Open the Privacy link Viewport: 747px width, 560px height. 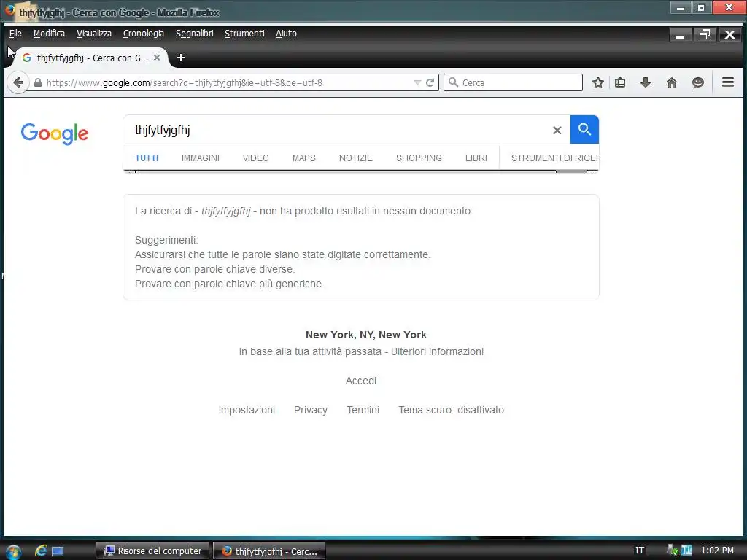click(311, 410)
